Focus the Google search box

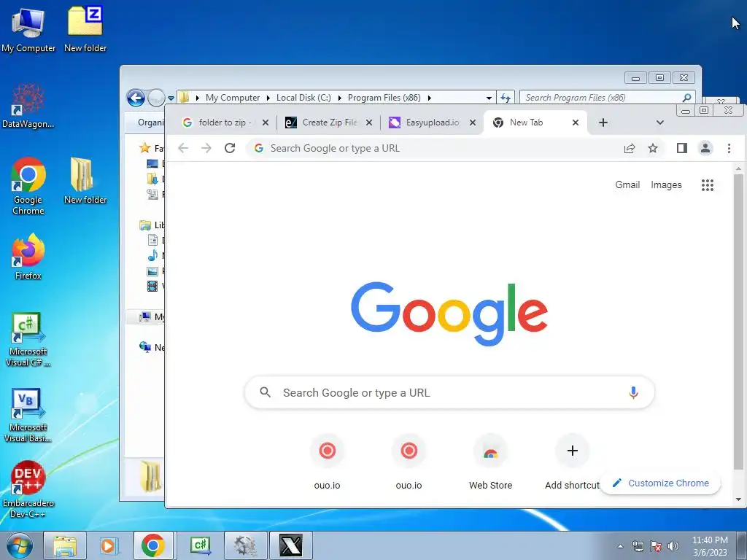click(449, 392)
